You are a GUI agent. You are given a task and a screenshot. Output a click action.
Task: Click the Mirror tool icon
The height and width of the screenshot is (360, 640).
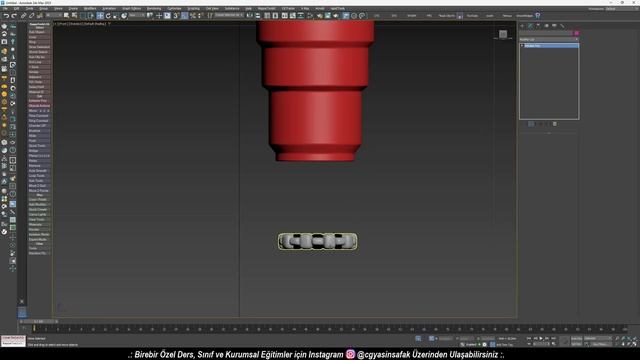(249, 16)
